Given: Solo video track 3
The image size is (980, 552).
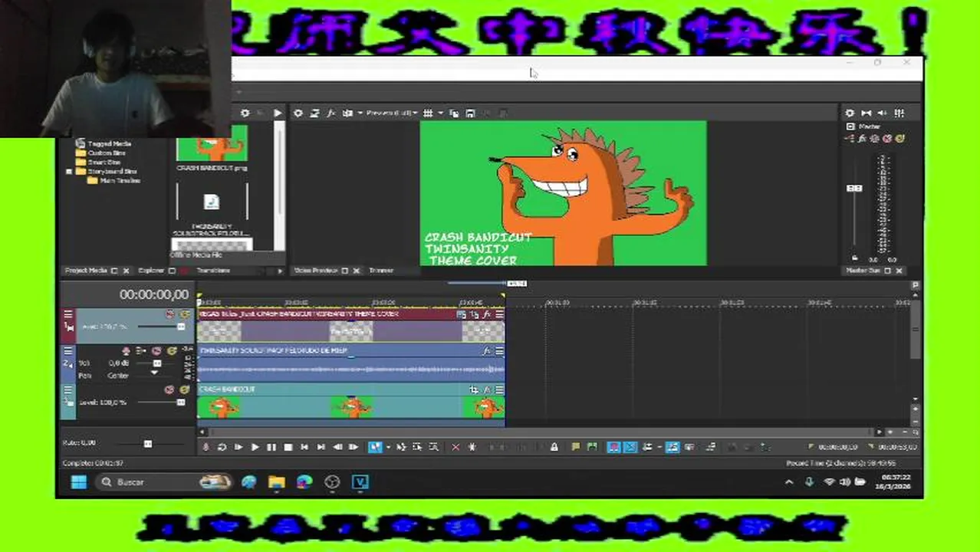Looking at the screenshot, I should click(184, 389).
